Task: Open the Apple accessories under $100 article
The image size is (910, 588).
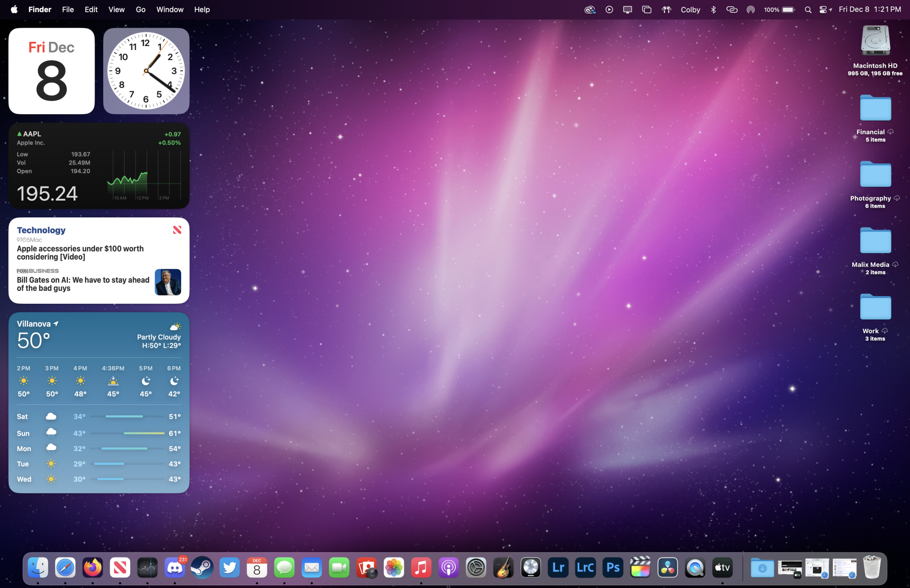Action: tap(80, 252)
